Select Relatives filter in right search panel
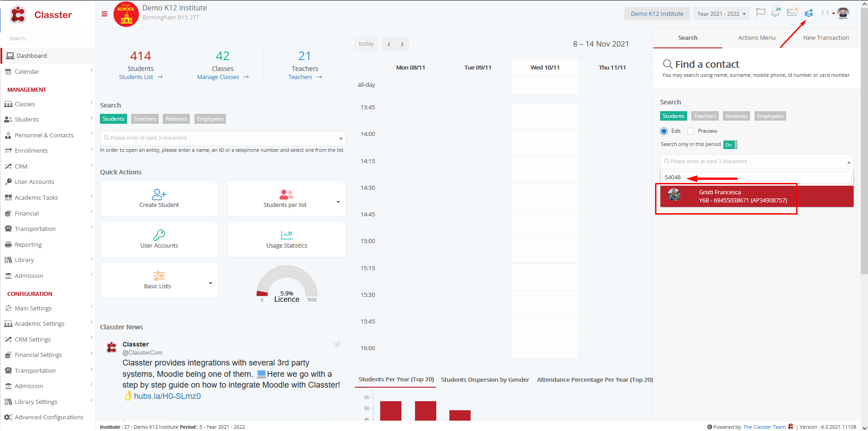868x431 pixels. point(736,116)
